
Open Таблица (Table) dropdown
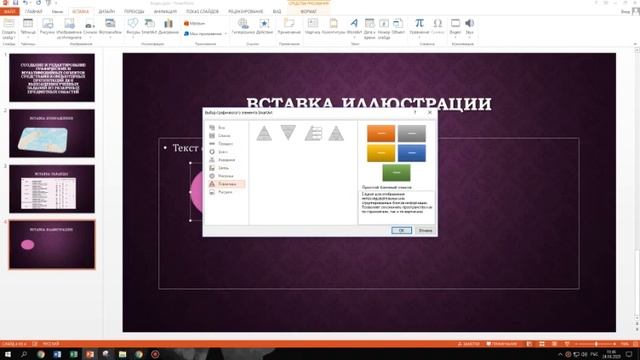click(x=28, y=37)
